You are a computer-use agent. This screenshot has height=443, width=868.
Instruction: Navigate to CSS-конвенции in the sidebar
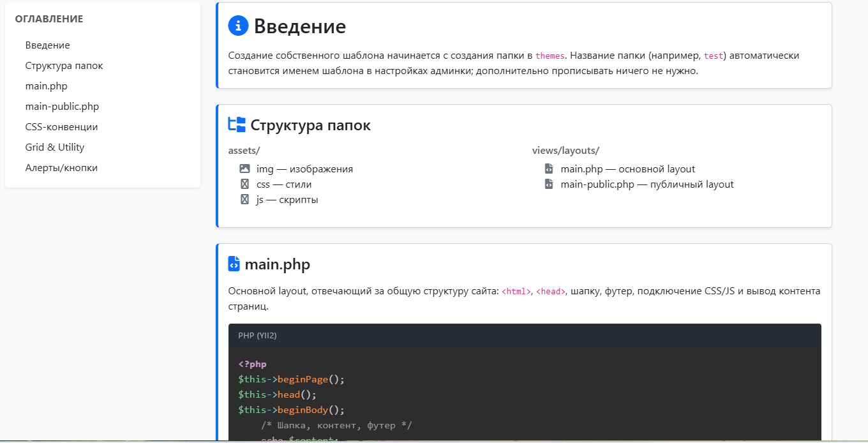[x=61, y=127]
